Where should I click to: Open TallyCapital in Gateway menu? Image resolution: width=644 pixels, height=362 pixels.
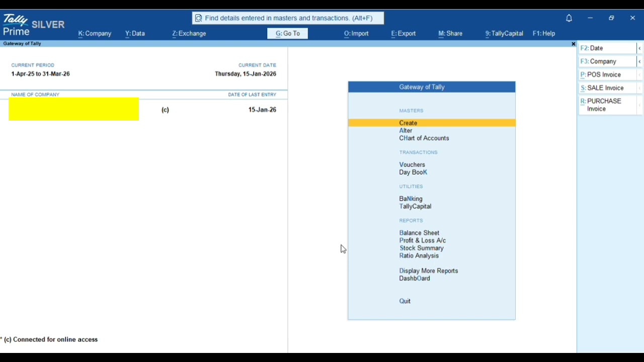tap(415, 207)
